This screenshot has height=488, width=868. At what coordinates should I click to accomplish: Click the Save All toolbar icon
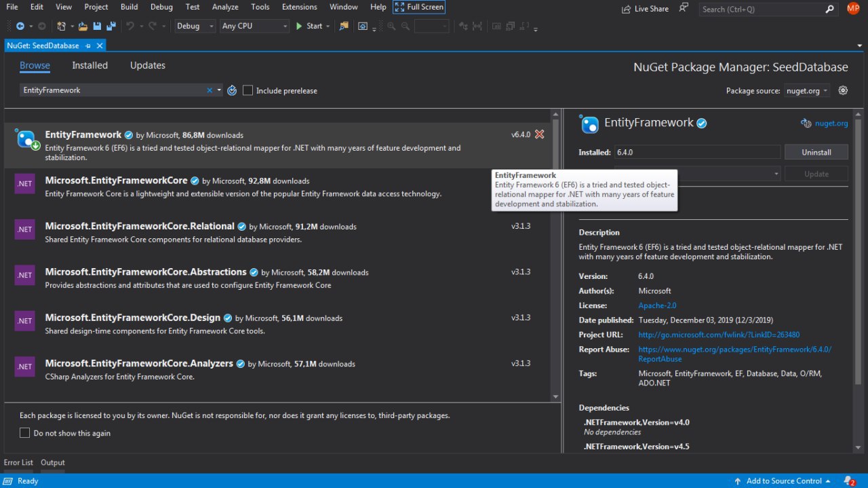(x=110, y=26)
